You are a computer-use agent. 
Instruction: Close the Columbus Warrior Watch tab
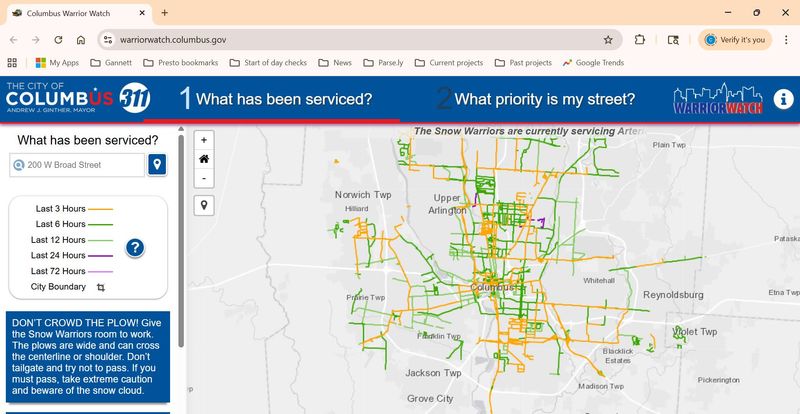tap(142, 13)
